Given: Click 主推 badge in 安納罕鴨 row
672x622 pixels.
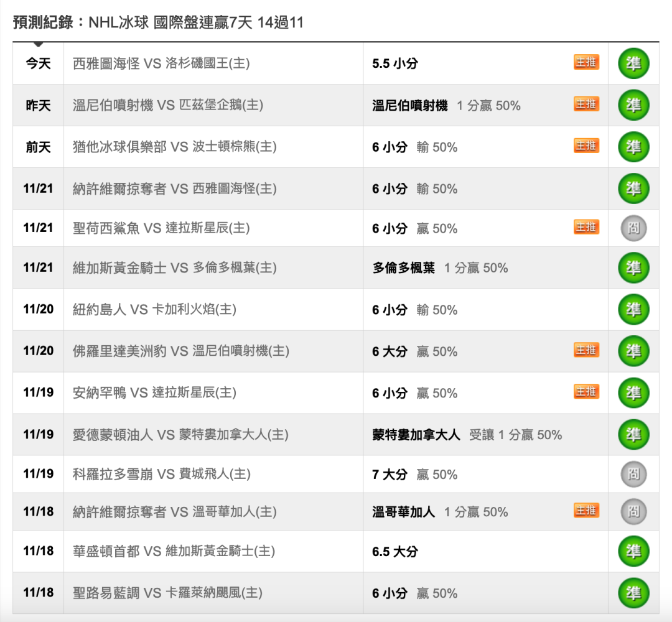Looking at the screenshot, I should [586, 391].
